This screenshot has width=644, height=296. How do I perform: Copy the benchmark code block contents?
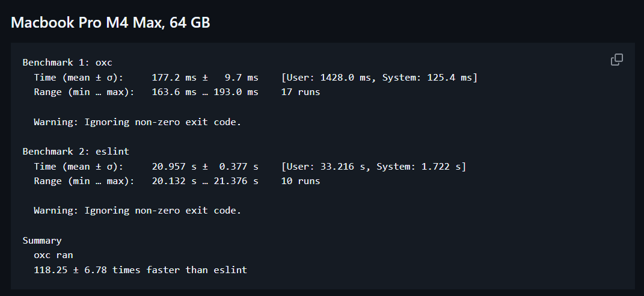(x=616, y=60)
